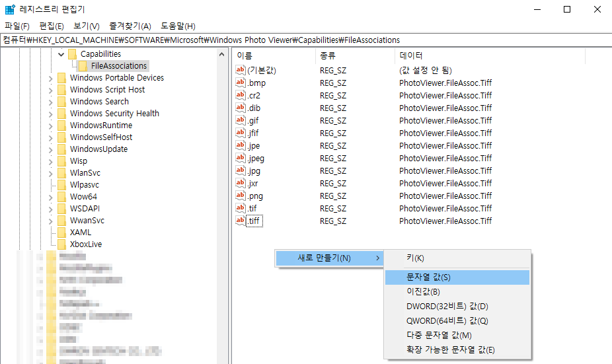Open the 도움말(H) menu
The image size is (612, 364).
coord(178,26)
